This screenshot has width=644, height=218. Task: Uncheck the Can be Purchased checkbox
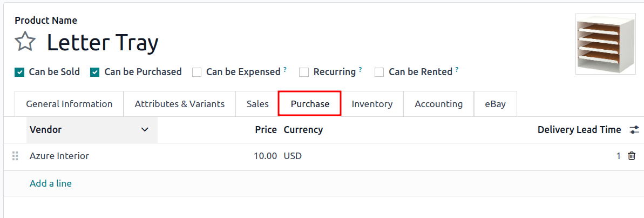click(95, 72)
